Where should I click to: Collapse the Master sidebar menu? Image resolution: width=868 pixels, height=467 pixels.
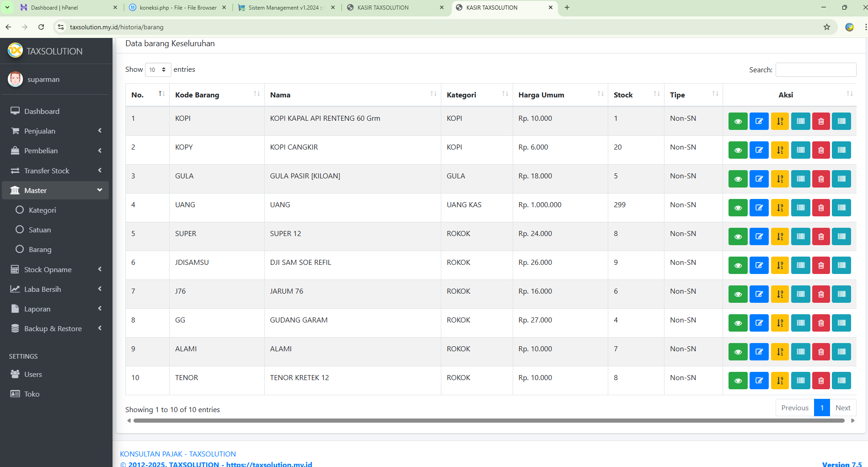pyautogui.click(x=55, y=190)
